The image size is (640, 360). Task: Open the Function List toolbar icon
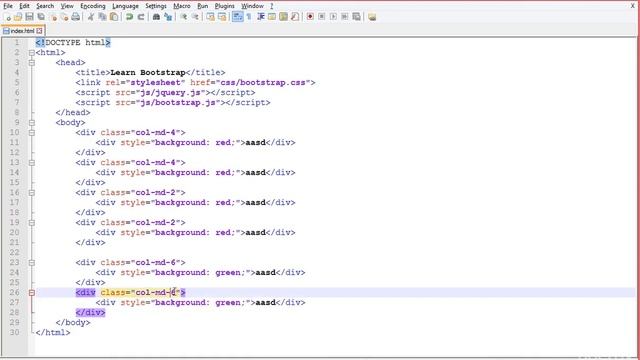pos(294,17)
